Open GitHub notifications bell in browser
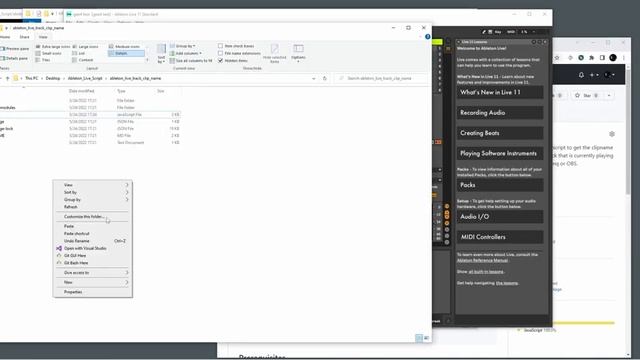 [x=581, y=75]
